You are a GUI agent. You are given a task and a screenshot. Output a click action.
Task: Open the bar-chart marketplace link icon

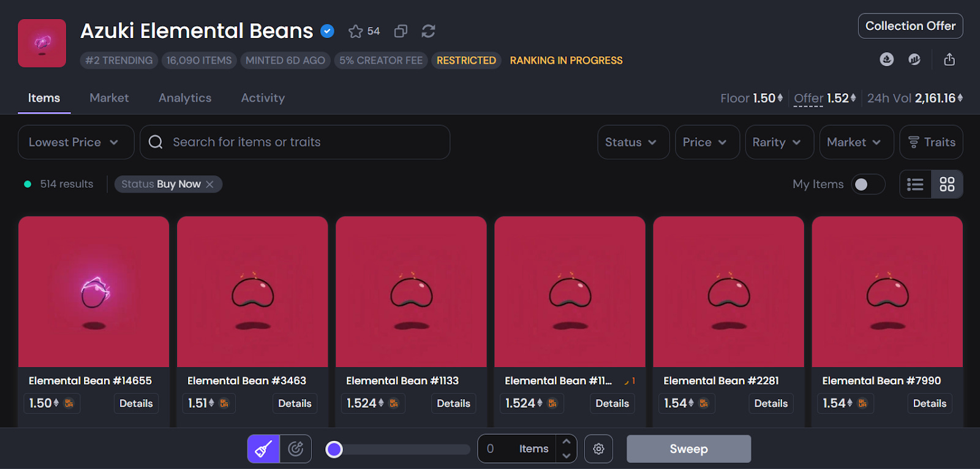(x=914, y=59)
